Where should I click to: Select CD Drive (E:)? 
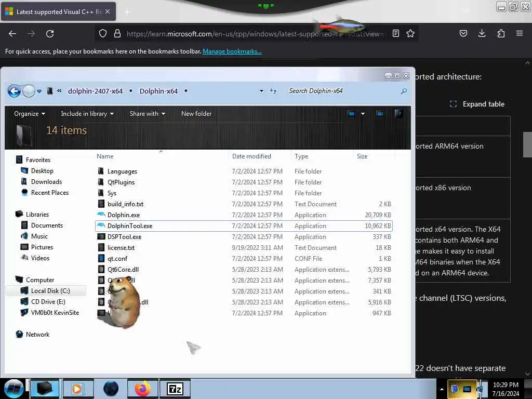coord(48,302)
